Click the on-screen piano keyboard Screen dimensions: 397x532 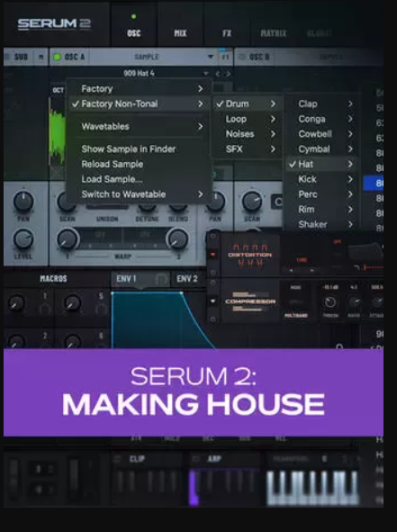[312, 487]
